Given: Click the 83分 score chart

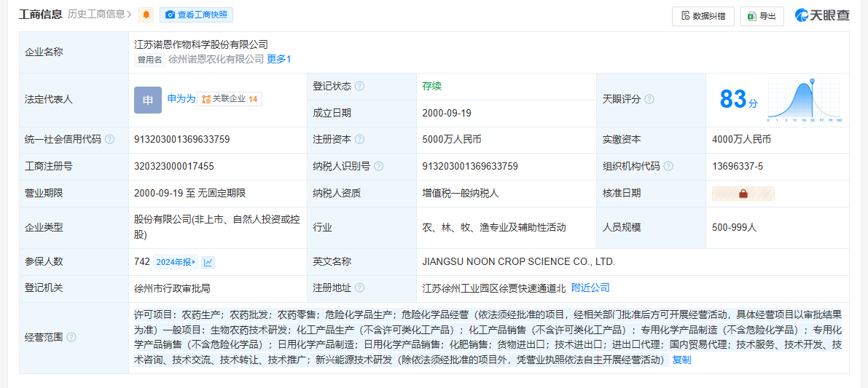Looking at the screenshot, I should click(804, 100).
